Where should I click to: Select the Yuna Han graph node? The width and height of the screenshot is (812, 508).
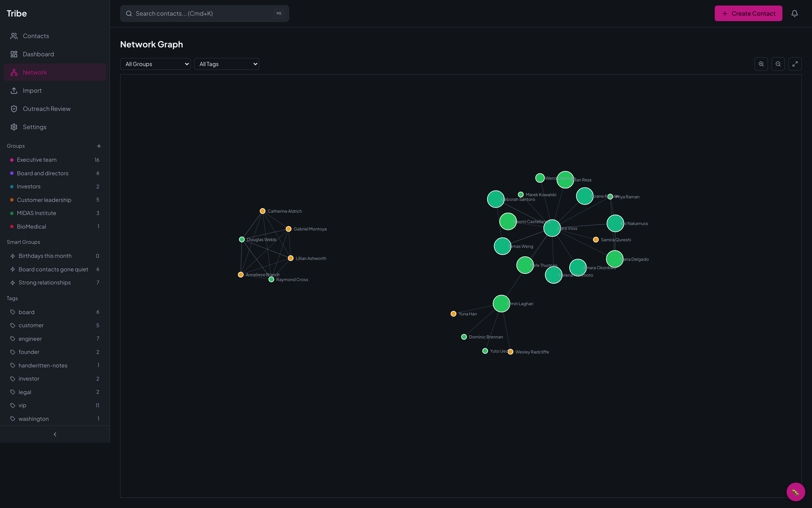tap(453, 314)
